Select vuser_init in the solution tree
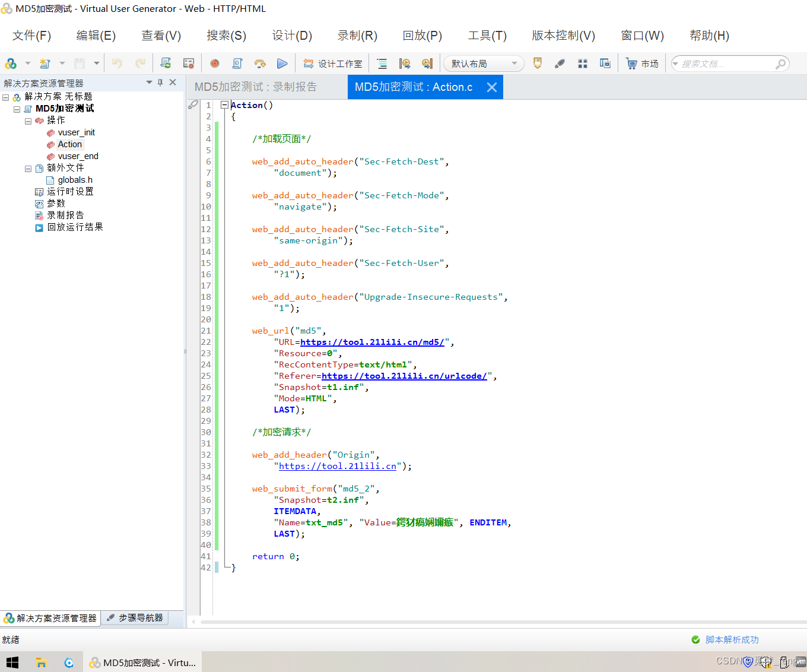This screenshot has height=672, width=807. [x=77, y=132]
